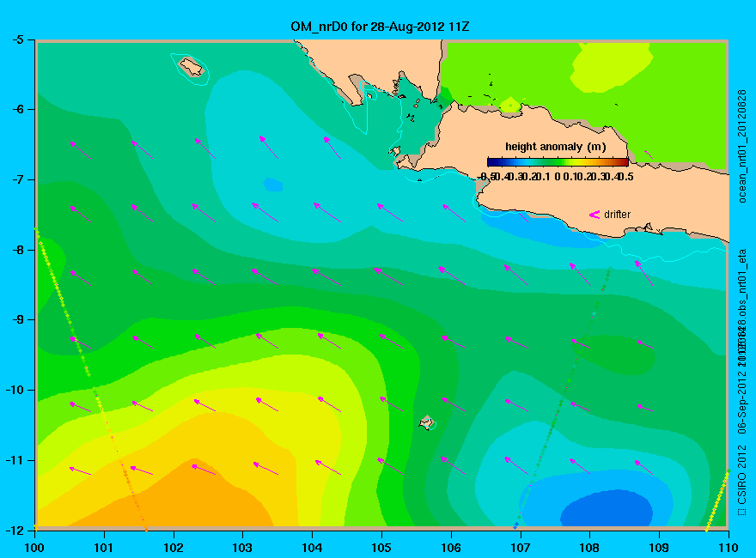
Task: Select x-axis label 110
Action: click(729, 548)
